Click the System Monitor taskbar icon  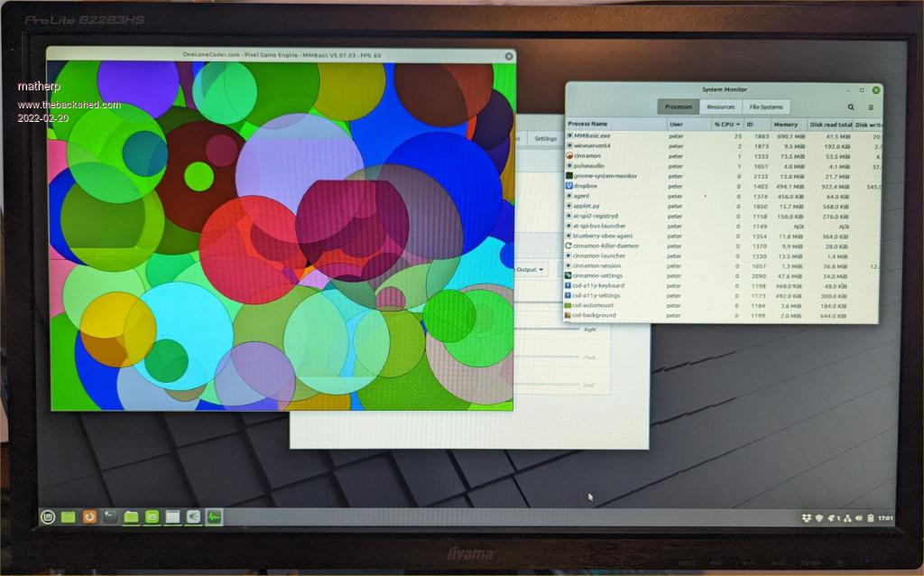point(215,516)
